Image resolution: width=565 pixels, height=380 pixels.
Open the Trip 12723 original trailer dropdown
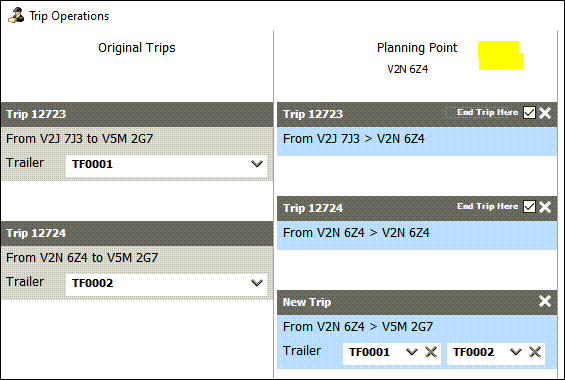pos(257,164)
